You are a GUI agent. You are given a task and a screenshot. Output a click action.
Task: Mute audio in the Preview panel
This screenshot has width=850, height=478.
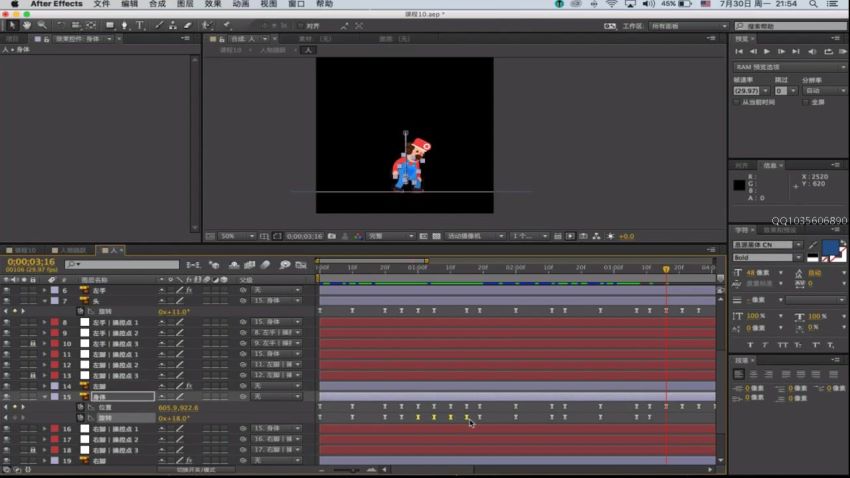[812, 51]
